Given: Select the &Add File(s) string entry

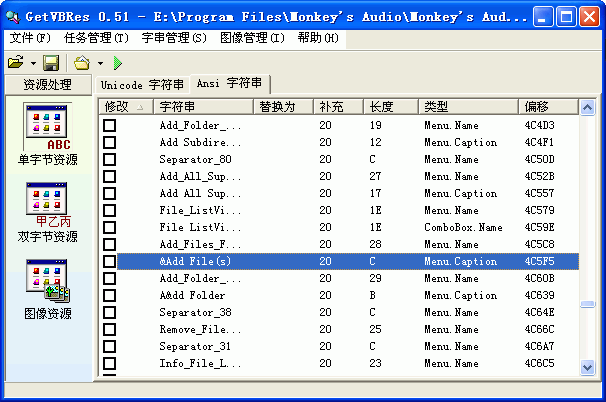Looking at the screenshot, I should point(195,261).
